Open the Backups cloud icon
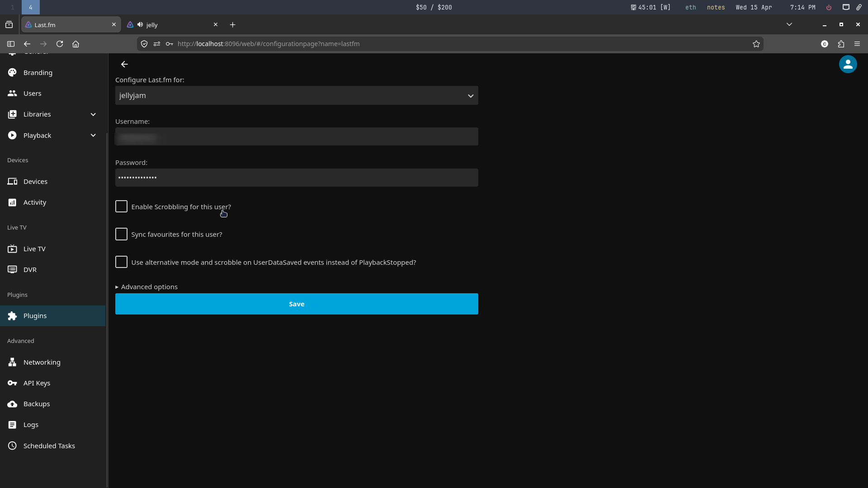 coord(12,404)
